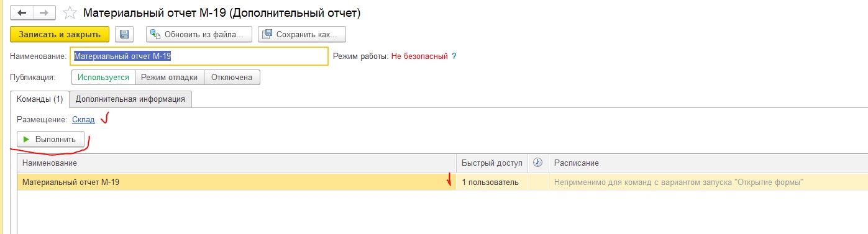Set publication to Отключена

pos(232,78)
